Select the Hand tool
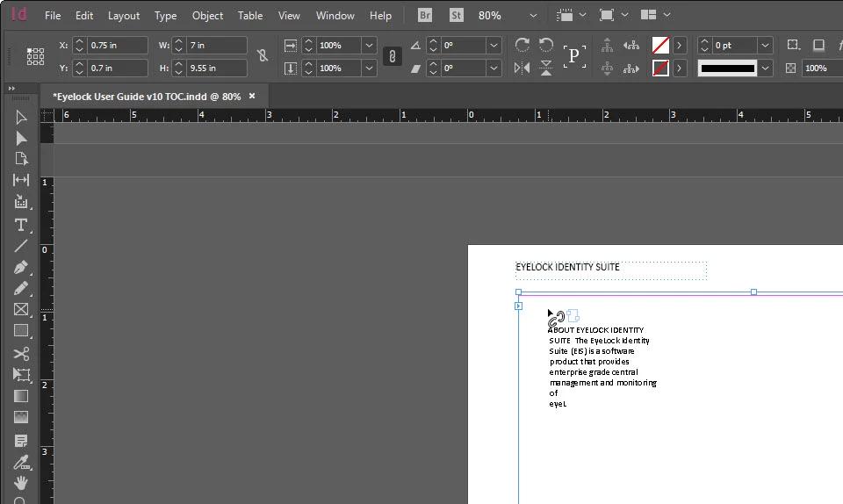This screenshot has height=504, width=843. tap(21, 483)
